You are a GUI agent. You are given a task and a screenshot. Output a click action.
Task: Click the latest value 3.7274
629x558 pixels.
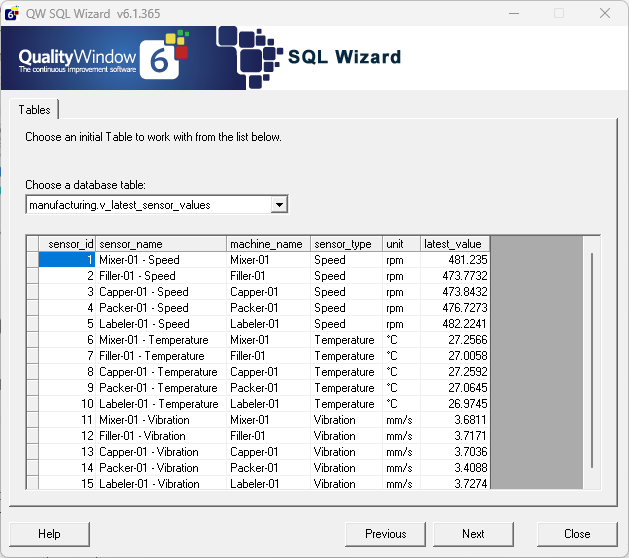pos(455,483)
